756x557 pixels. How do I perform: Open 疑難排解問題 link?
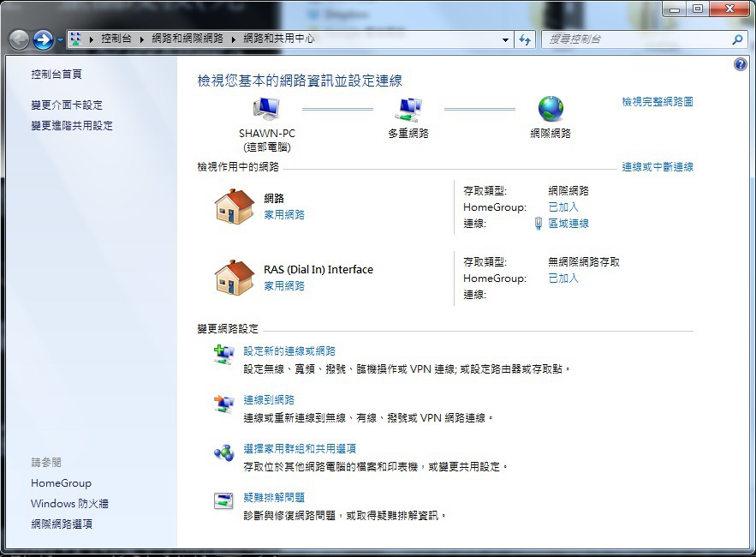click(274, 498)
